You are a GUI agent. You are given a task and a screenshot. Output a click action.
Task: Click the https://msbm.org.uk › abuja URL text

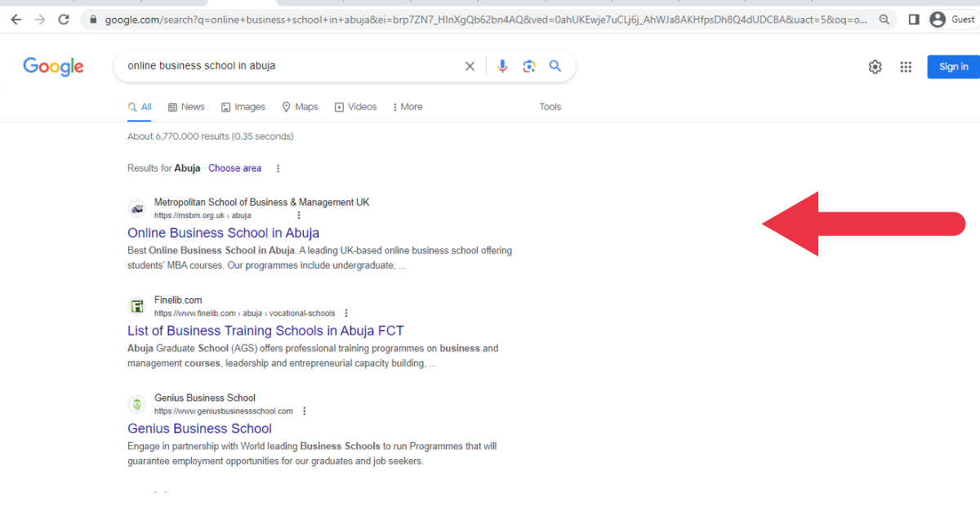(x=203, y=216)
